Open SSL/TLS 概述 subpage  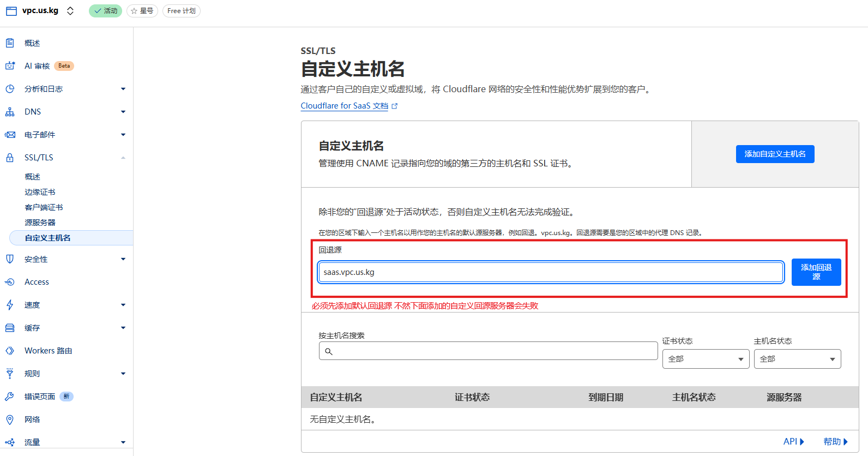[x=32, y=177]
